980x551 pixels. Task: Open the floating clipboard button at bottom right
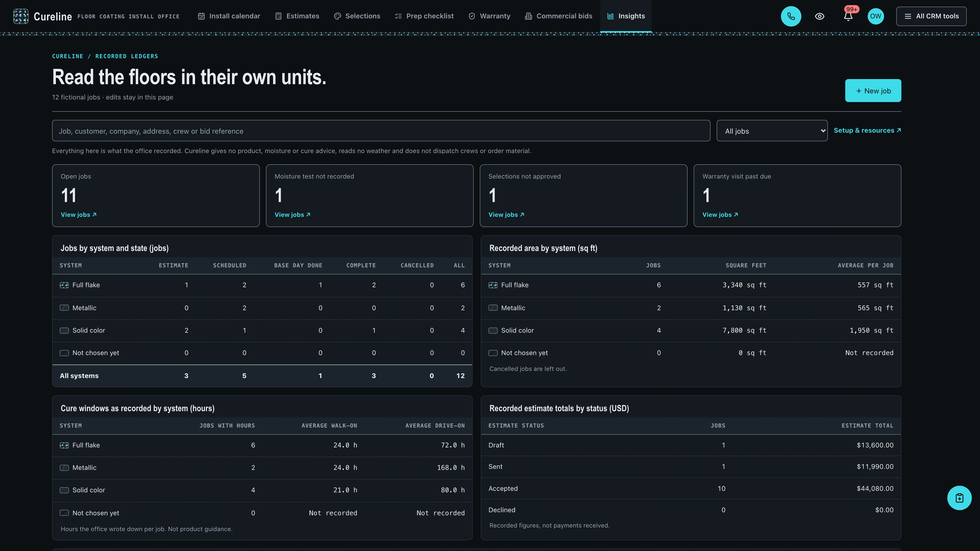(x=959, y=498)
